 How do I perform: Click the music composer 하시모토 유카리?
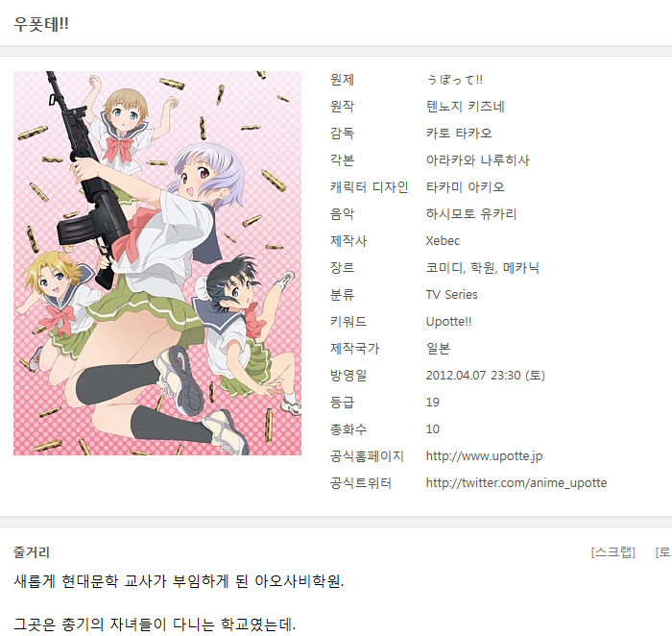point(471,214)
